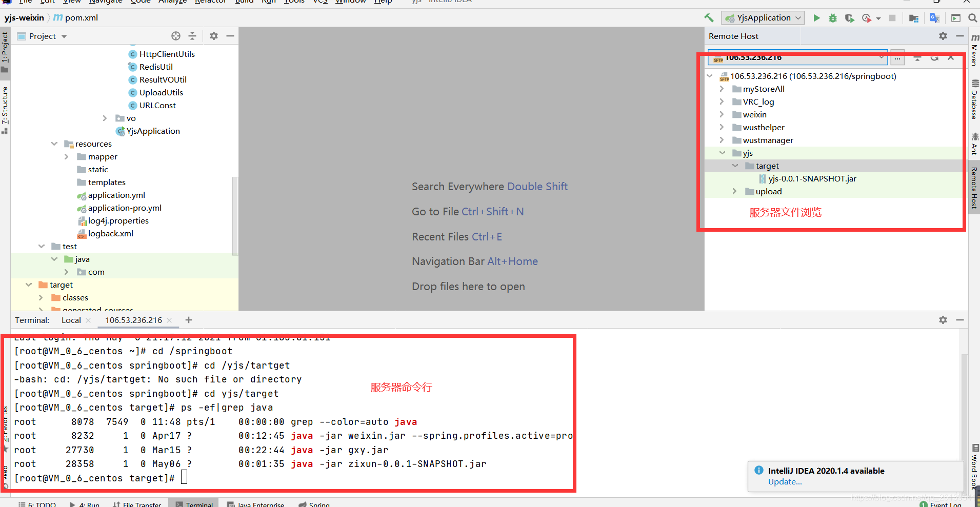Image resolution: width=980 pixels, height=507 pixels.
Task: Expand the mapper folder
Action: pyautogui.click(x=66, y=156)
